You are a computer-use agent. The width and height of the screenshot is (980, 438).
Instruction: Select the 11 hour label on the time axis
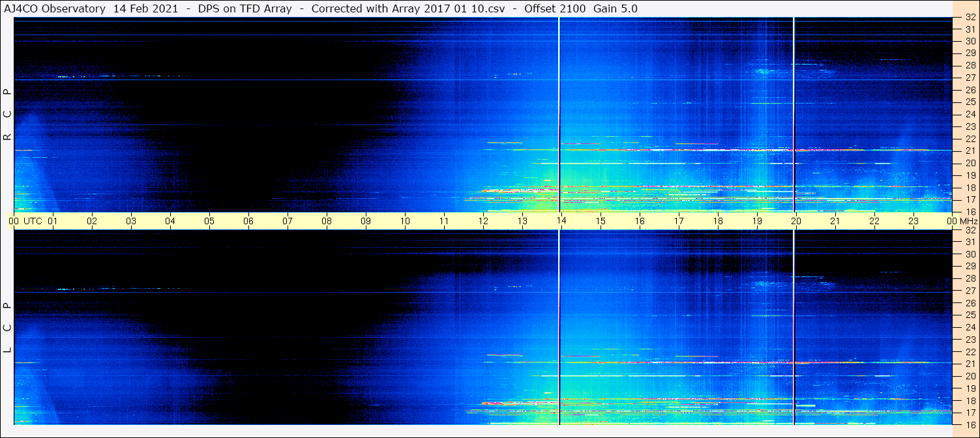[x=444, y=221]
